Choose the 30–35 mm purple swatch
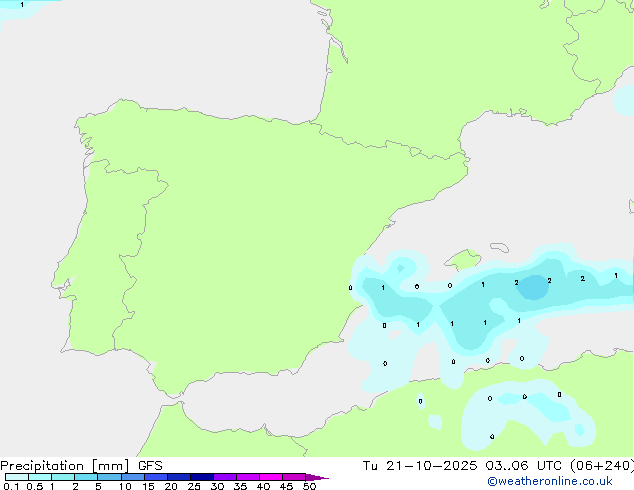This screenshot has height=490, width=634. tap(225, 477)
